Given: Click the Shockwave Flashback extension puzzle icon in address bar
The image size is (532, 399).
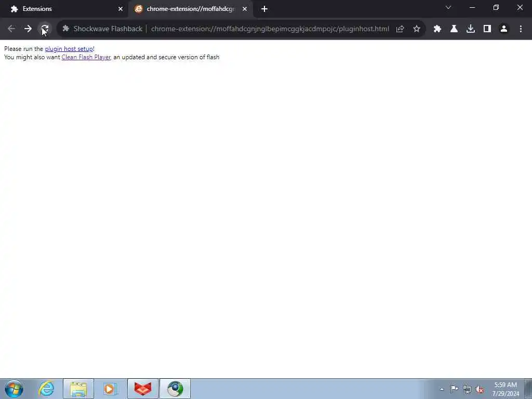Looking at the screenshot, I should [66, 29].
